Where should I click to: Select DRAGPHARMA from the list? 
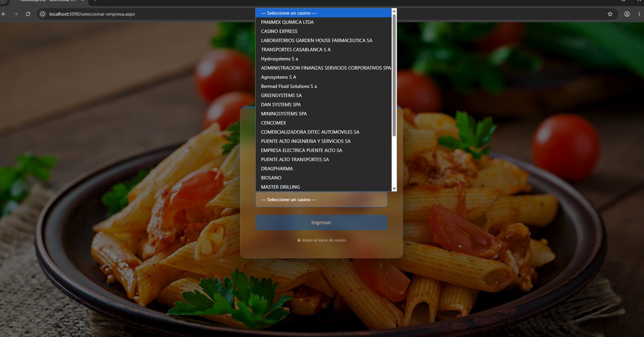pos(323,169)
